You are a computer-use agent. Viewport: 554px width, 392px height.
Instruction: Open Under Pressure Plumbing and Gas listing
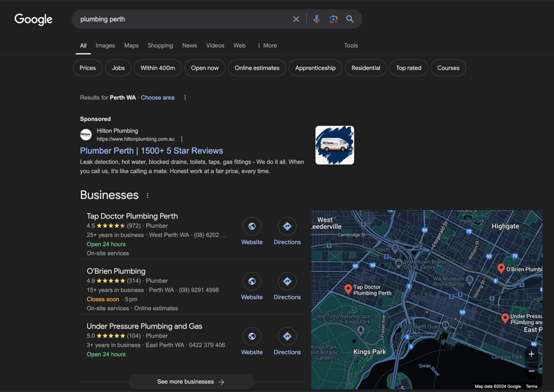click(x=145, y=326)
